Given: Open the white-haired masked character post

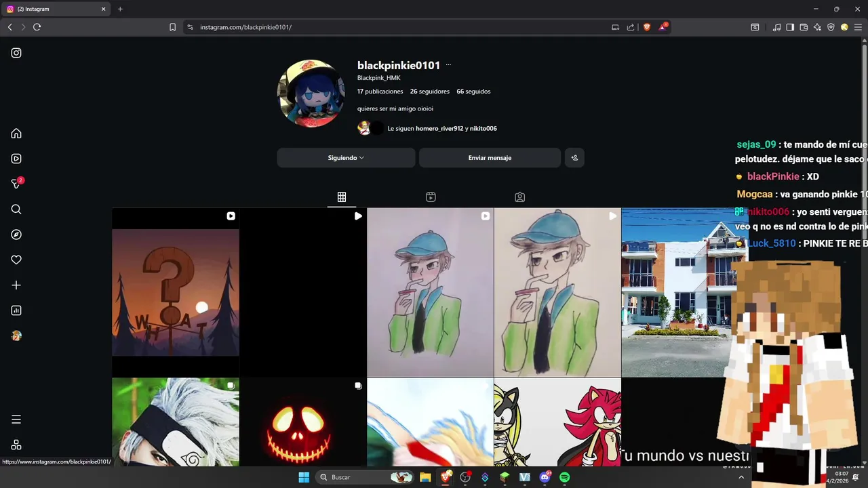Looking at the screenshot, I should [x=176, y=422].
